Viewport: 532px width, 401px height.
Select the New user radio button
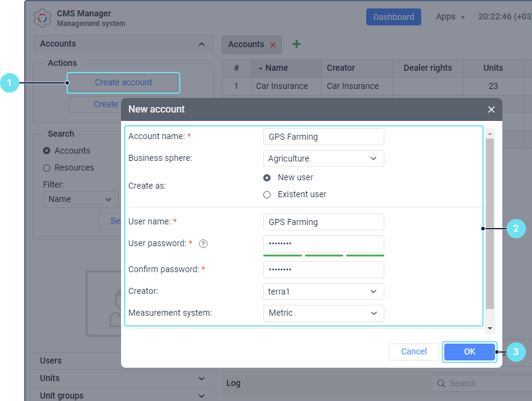pos(267,178)
